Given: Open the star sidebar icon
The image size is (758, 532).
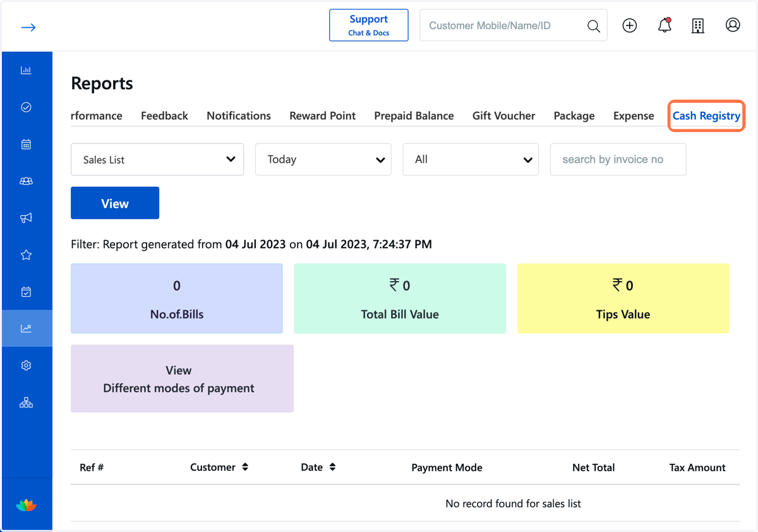Looking at the screenshot, I should coord(26,255).
